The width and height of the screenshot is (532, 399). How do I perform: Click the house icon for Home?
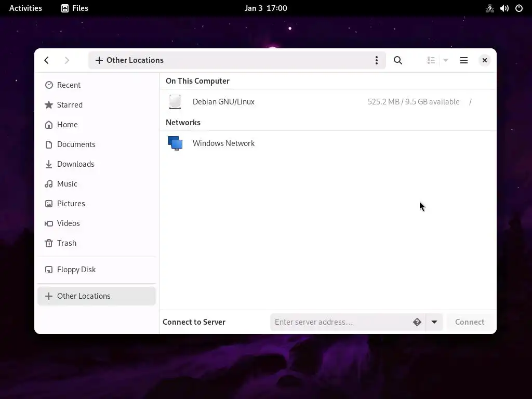tap(49, 125)
